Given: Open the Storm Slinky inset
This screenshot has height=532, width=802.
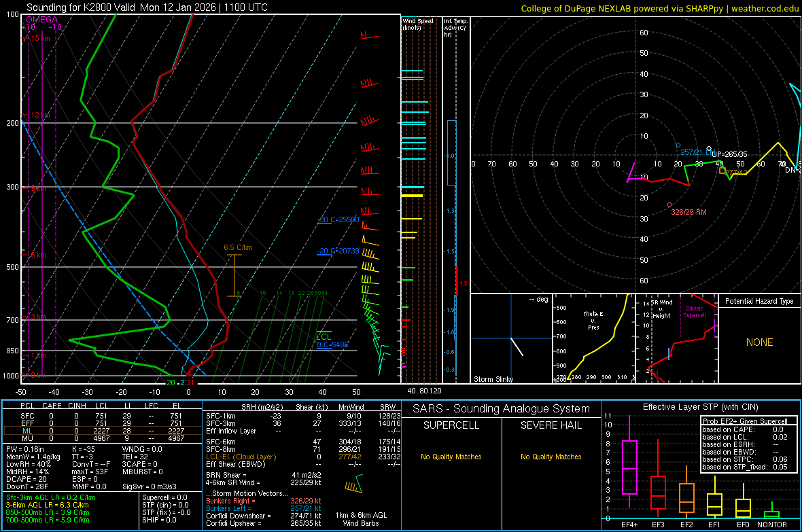Looking at the screenshot, I should (511, 338).
